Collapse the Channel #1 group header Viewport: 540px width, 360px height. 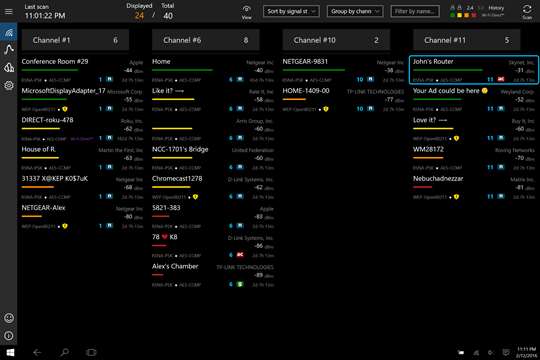75,40
